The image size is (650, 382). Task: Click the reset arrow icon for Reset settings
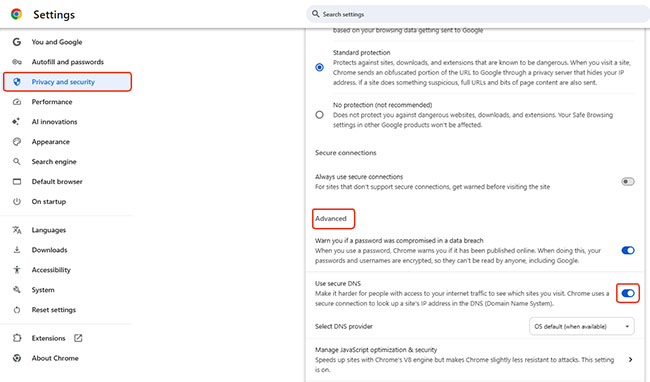coord(17,310)
